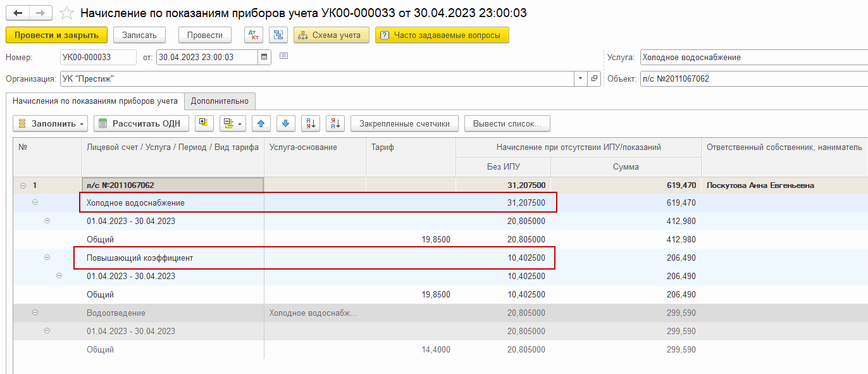
Task: Go forward with the right arrow button
Action: click(40, 13)
